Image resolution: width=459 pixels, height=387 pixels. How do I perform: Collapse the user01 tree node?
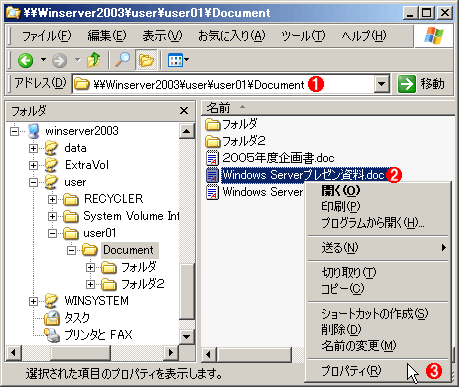[52, 233]
